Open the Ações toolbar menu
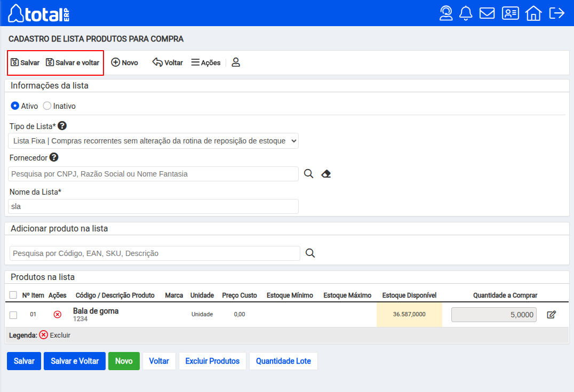The width and height of the screenshot is (574, 392). pyautogui.click(x=206, y=62)
